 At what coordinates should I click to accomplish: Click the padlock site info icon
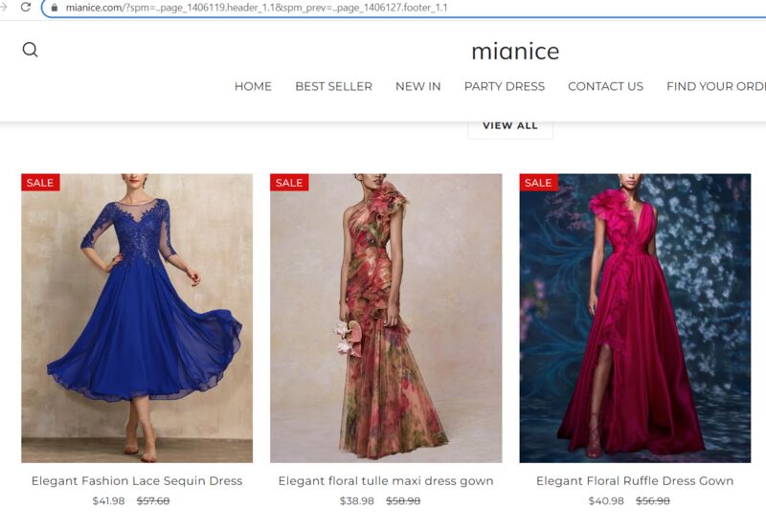point(54,8)
